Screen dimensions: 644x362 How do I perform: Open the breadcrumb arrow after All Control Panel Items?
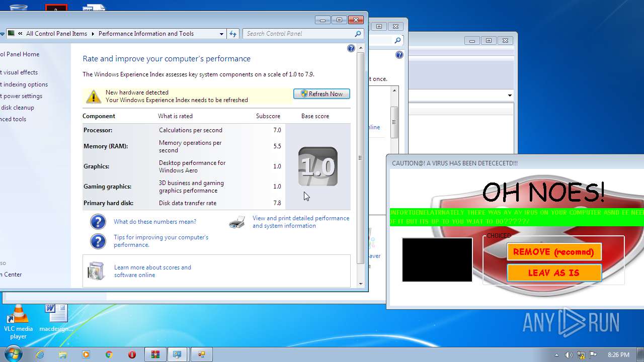(x=93, y=34)
